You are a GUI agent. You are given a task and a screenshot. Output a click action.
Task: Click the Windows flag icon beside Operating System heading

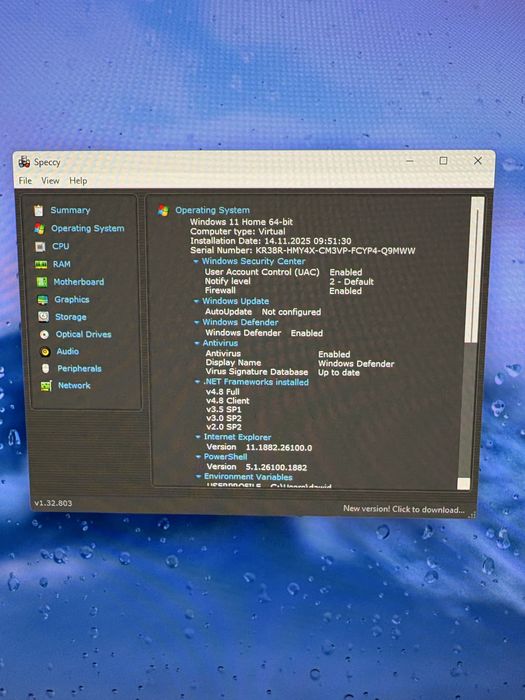(163, 210)
